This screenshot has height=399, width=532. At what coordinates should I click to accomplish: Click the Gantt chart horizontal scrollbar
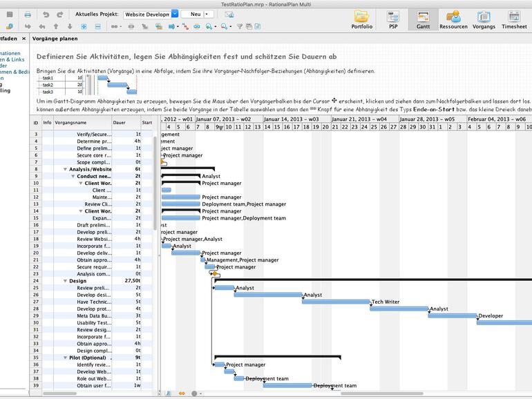(x=382, y=393)
